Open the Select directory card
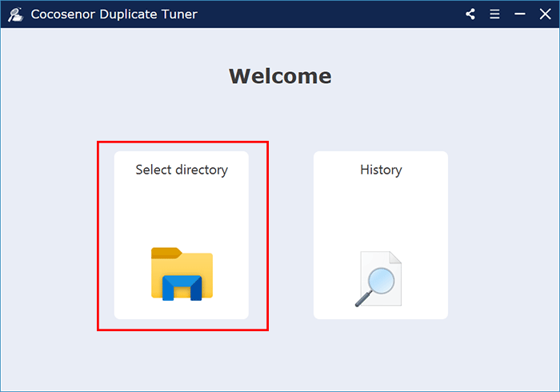This screenshot has height=392, width=560. pyautogui.click(x=182, y=235)
